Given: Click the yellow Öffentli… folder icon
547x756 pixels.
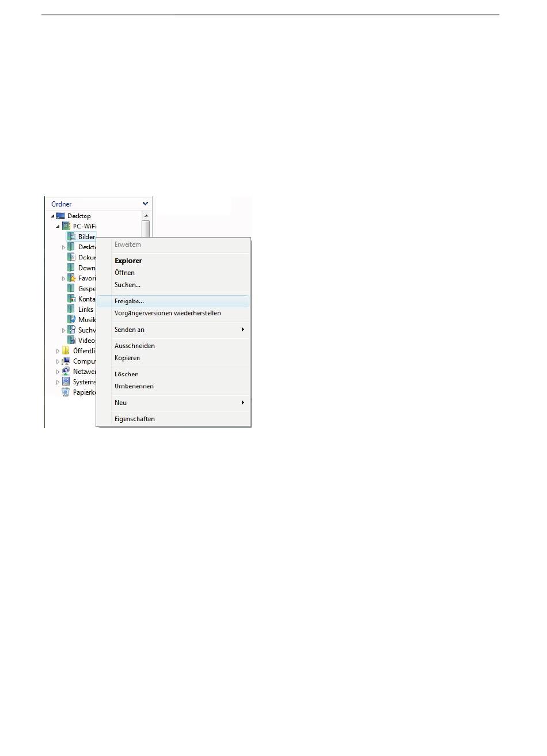Looking at the screenshot, I should point(66,350).
